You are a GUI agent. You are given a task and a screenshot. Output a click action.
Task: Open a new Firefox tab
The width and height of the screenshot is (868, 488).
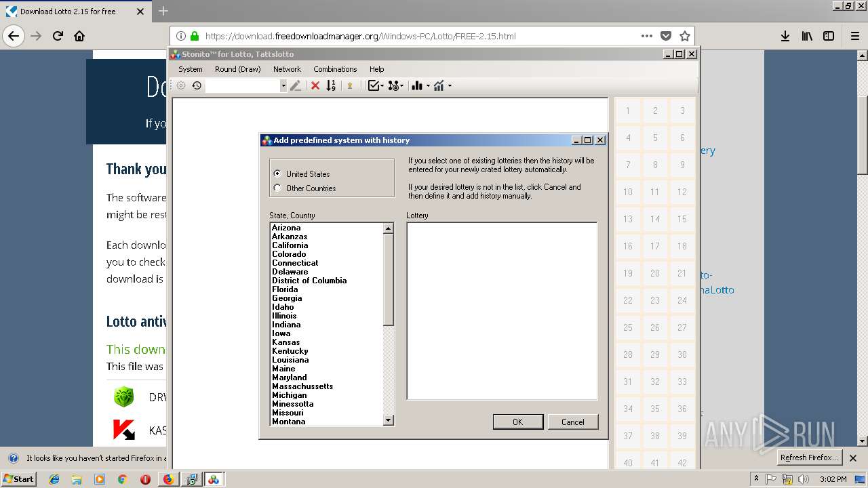point(163,12)
